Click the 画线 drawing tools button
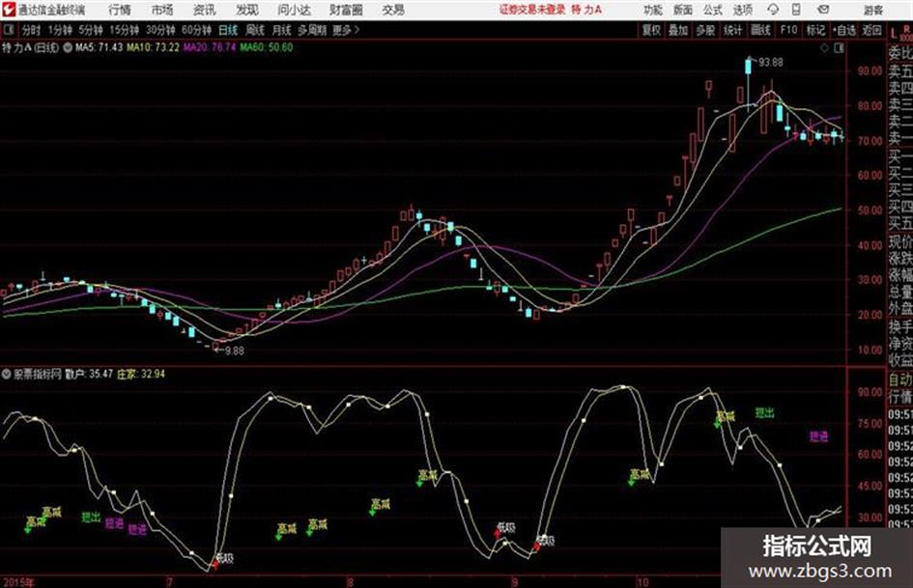This screenshot has width=913, height=588. pos(761,30)
